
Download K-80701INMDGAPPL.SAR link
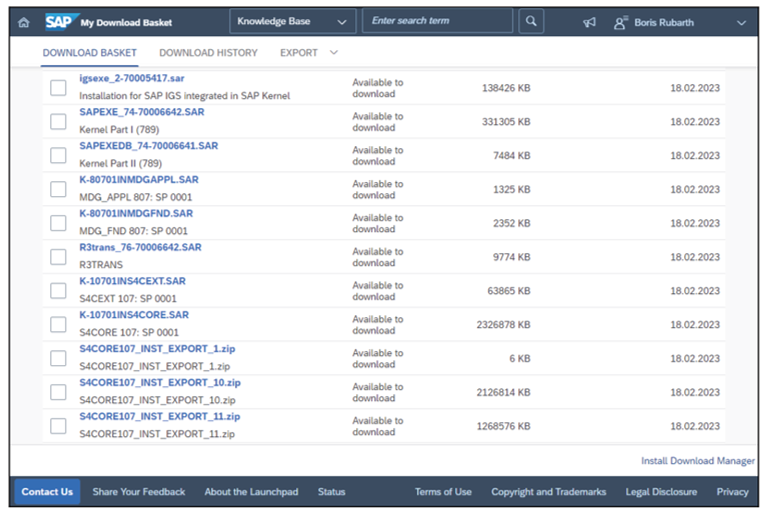(139, 179)
